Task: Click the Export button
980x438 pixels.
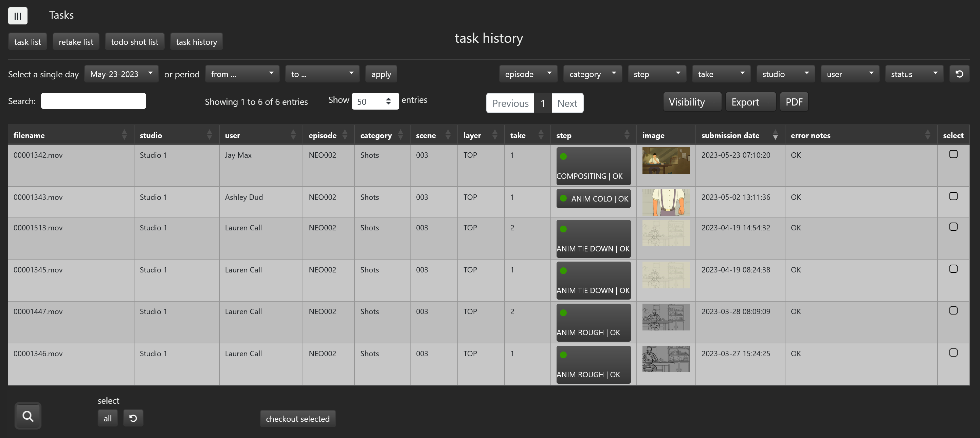Action: 750,102
